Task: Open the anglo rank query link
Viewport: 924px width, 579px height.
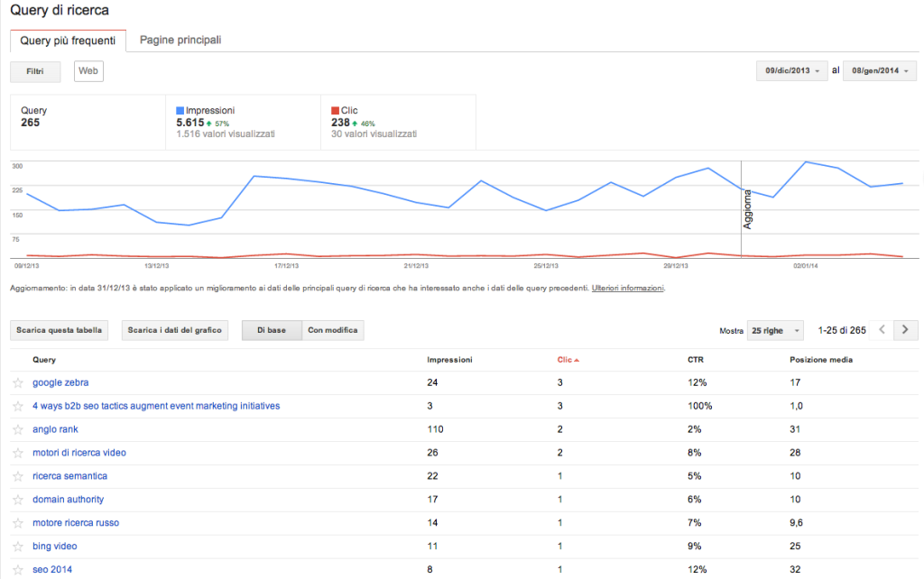Action: click(x=55, y=429)
